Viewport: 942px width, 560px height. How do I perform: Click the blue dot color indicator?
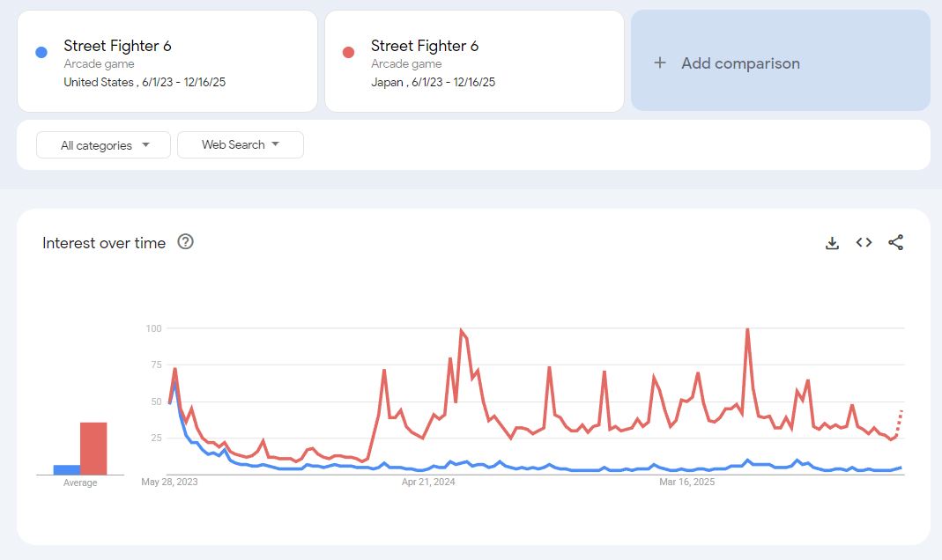[x=41, y=52]
